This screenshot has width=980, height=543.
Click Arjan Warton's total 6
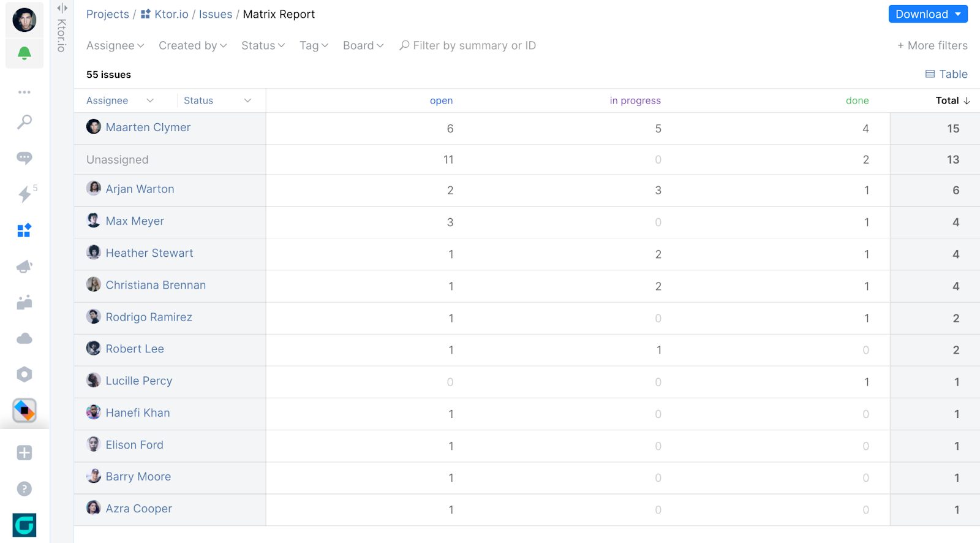coord(956,190)
